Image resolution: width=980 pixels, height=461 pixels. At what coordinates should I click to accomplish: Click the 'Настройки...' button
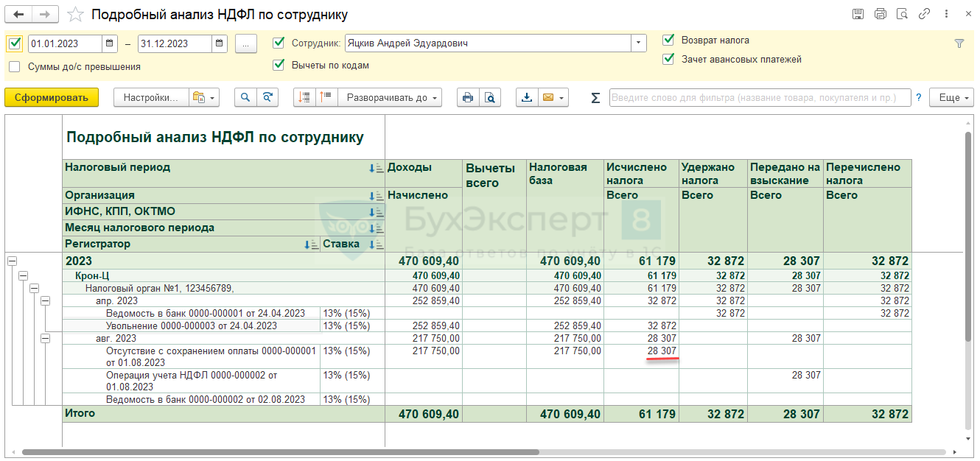click(150, 97)
